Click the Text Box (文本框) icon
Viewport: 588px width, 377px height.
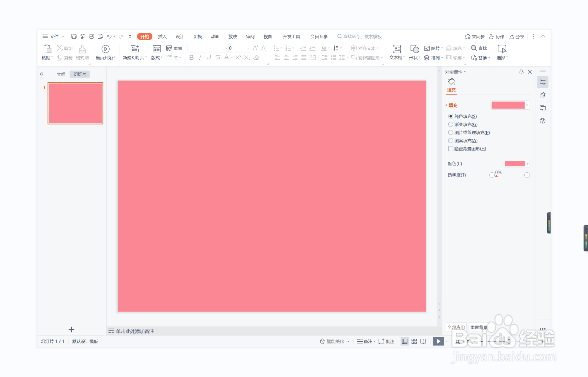397,49
